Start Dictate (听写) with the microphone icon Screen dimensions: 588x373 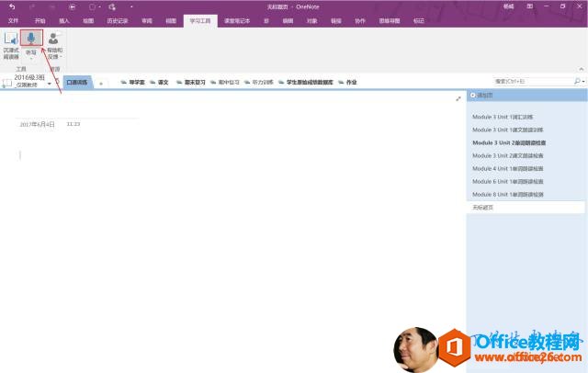tap(31, 40)
